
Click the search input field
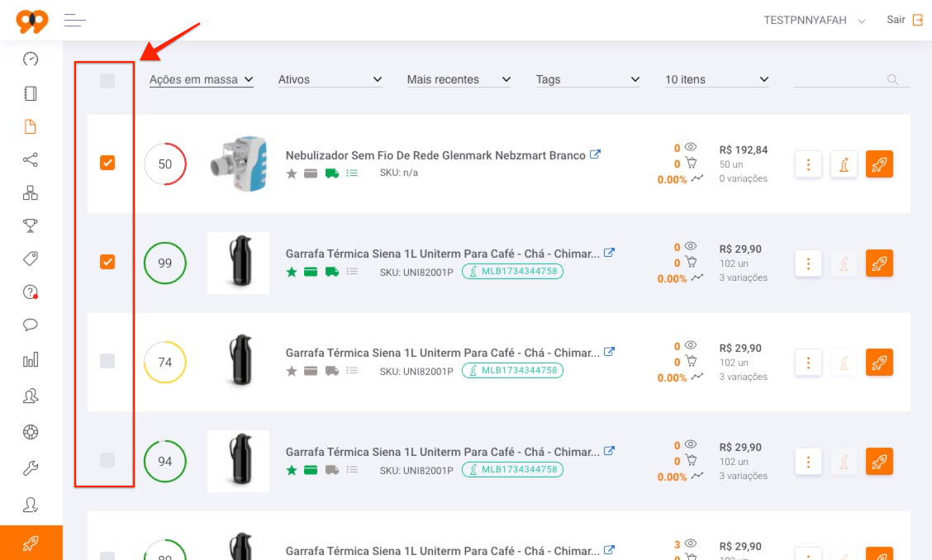click(x=851, y=79)
